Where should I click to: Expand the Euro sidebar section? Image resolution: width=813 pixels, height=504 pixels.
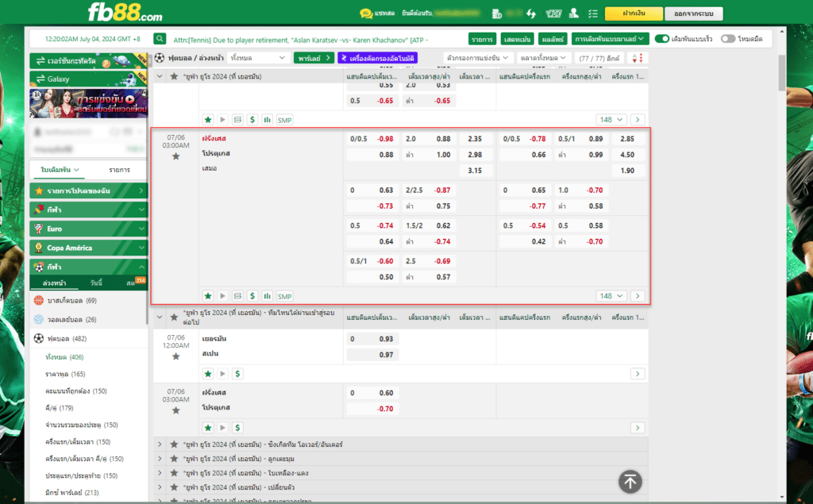(x=88, y=229)
